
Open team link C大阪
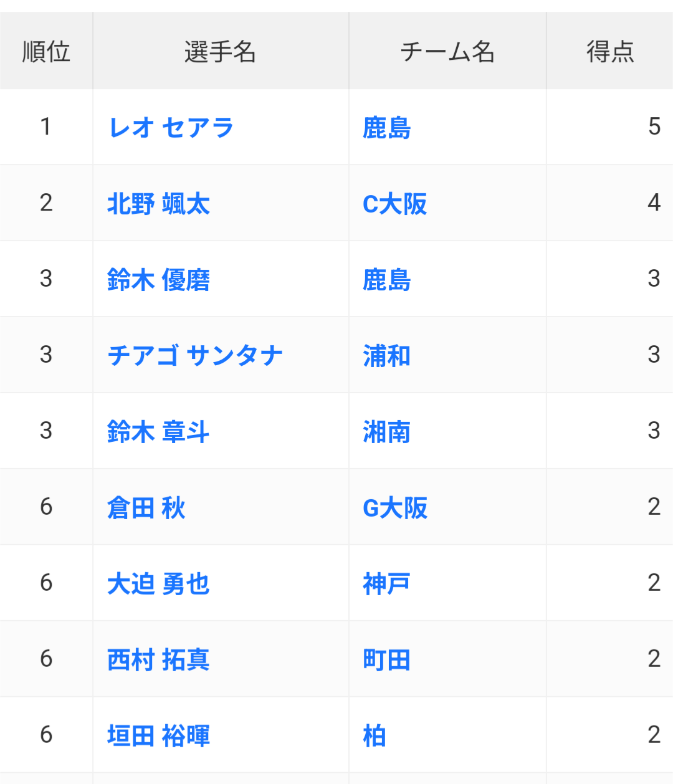click(394, 204)
